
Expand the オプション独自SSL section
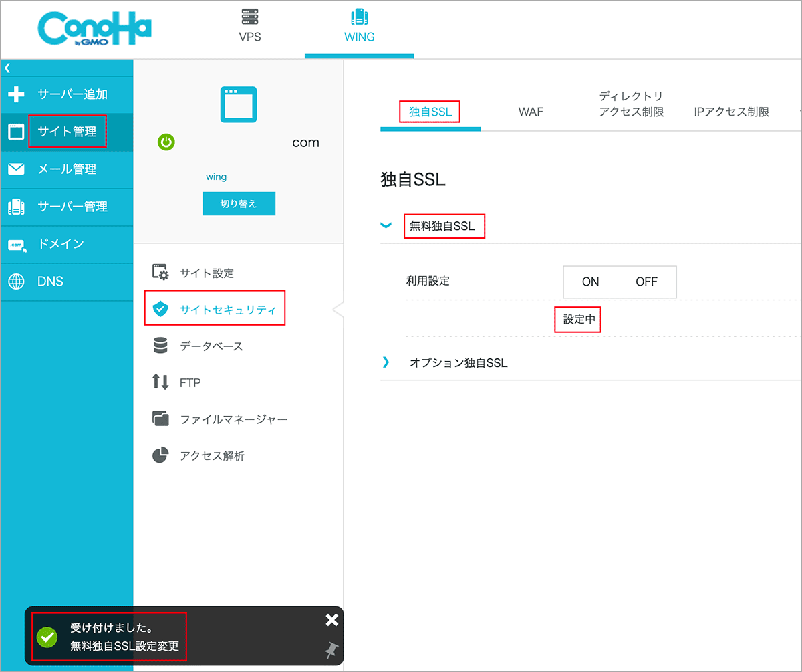pos(386,363)
